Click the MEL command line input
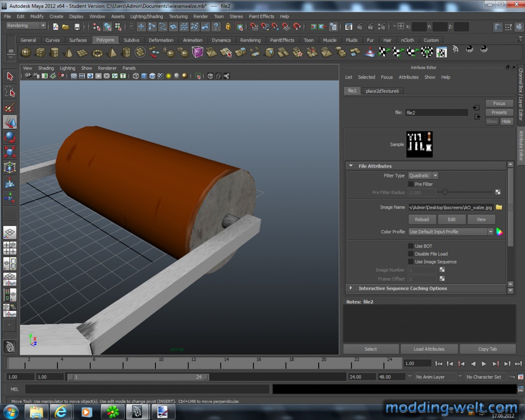Viewport: 525px width, 420px height. (x=147, y=389)
